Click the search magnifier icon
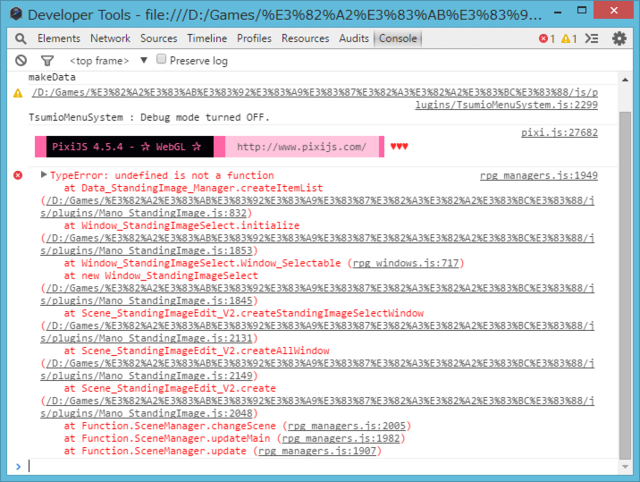Viewport: 640px width, 482px height. pos(20,39)
